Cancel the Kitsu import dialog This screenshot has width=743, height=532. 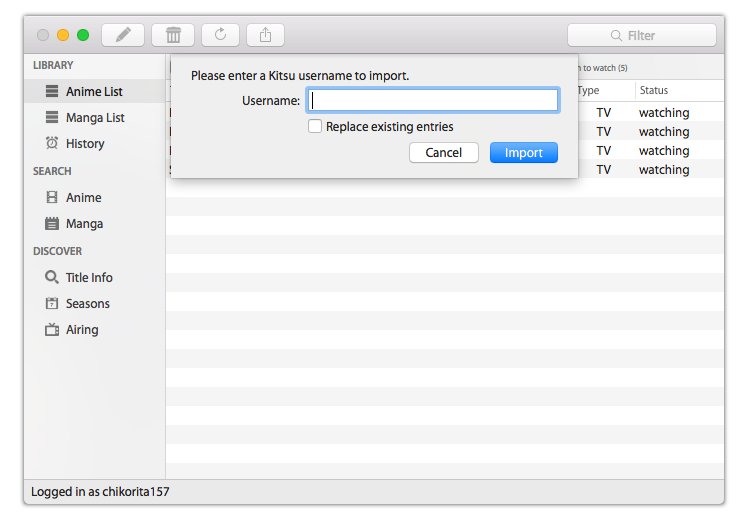[x=444, y=153]
